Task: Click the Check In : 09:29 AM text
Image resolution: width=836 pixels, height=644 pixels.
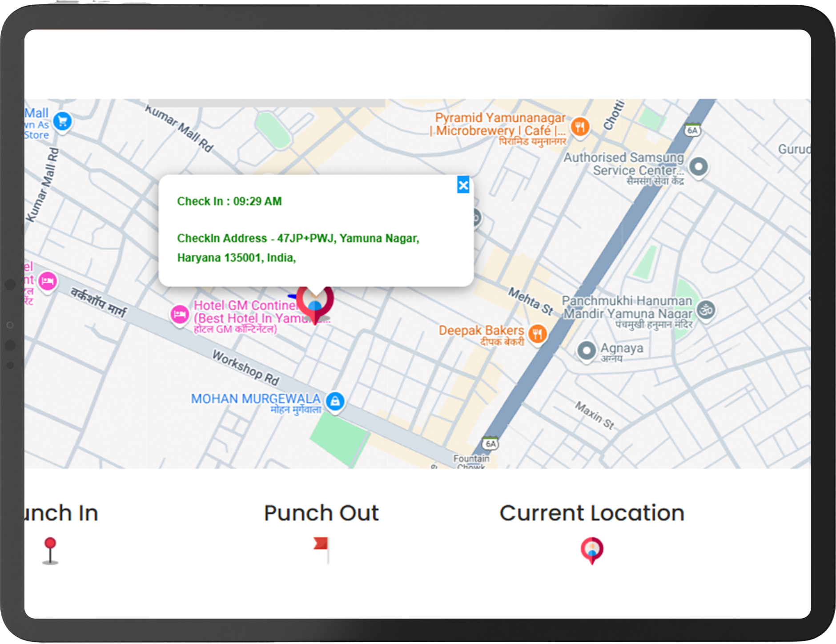Action: (x=229, y=201)
